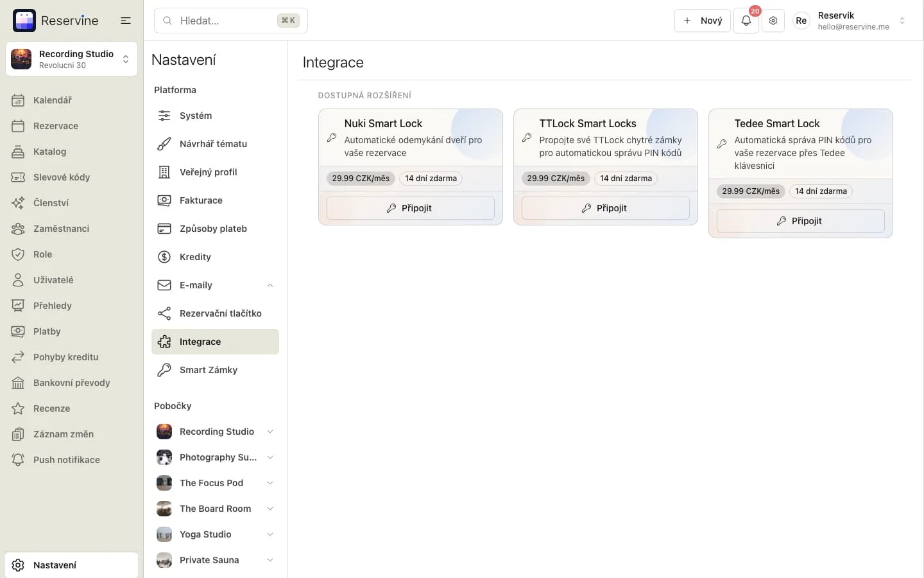Click the Recenze star icon

(x=18, y=408)
